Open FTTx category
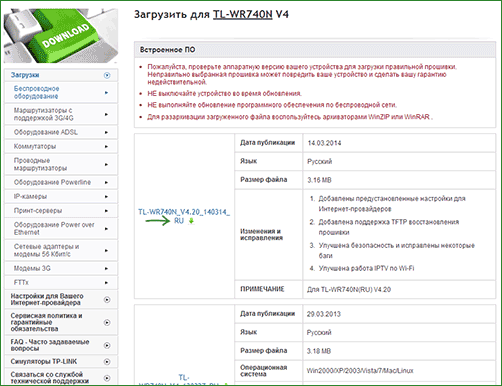 click(21, 283)
